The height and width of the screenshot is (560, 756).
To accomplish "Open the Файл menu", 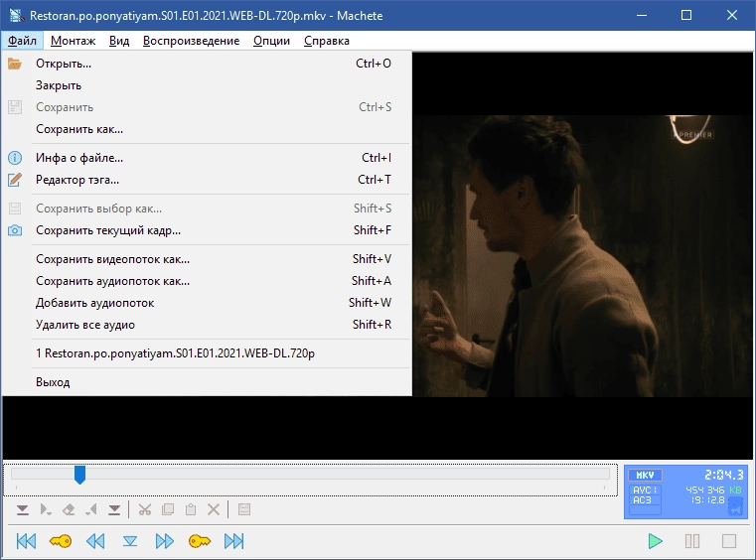I will (22, 41).
